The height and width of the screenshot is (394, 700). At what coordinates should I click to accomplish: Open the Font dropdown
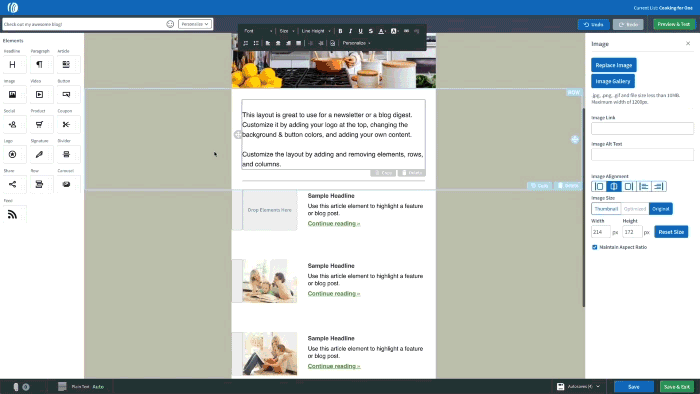(258, 31)
